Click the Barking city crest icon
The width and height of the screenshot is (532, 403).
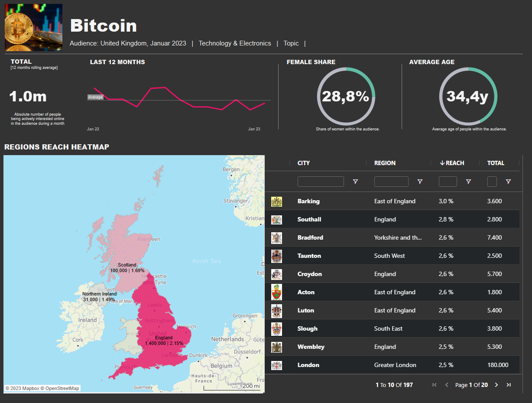(x=276, y=201)
